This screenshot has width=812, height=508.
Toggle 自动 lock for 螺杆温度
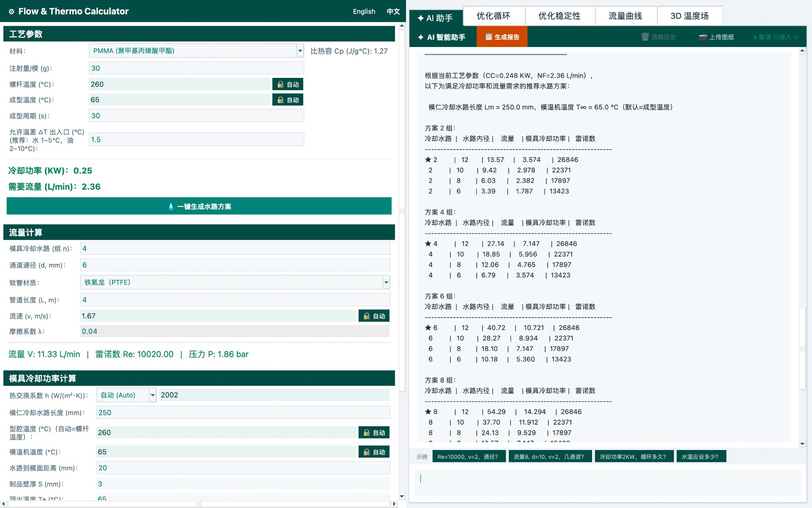[288, 84]
